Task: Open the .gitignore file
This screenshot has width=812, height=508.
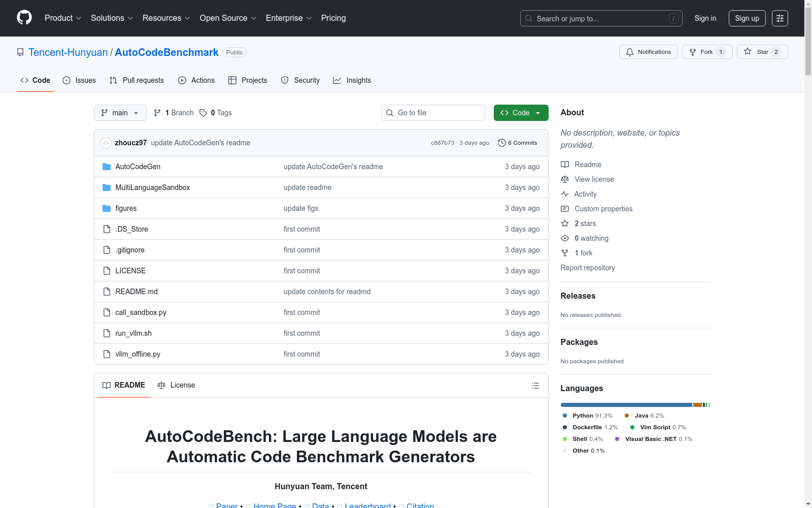Action: point(130,250)
